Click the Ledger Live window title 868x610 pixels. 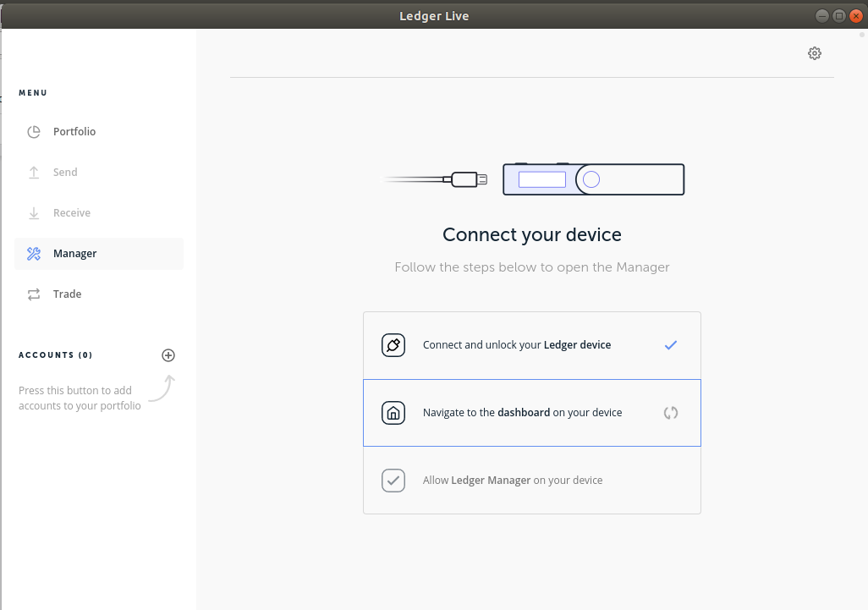pos(434,16)
